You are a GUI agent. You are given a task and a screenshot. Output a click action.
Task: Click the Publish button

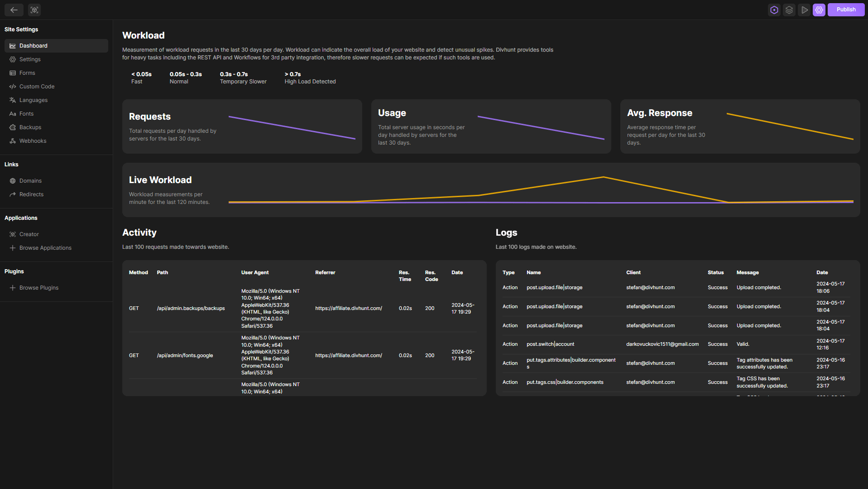tap(846, 10)
